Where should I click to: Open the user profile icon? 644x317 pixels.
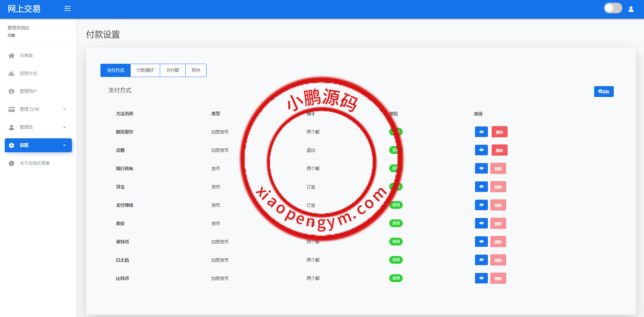pyautogui.click(x=631, y=9)
